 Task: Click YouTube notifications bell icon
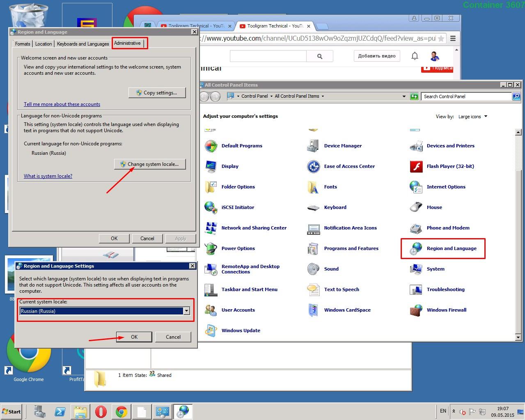click(x=415, y=56)
